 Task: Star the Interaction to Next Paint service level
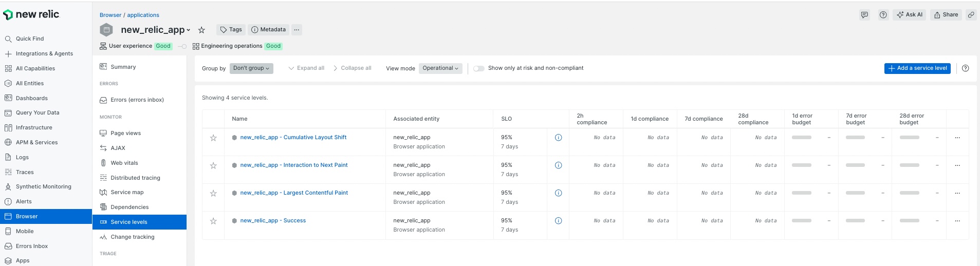[213, 165]
